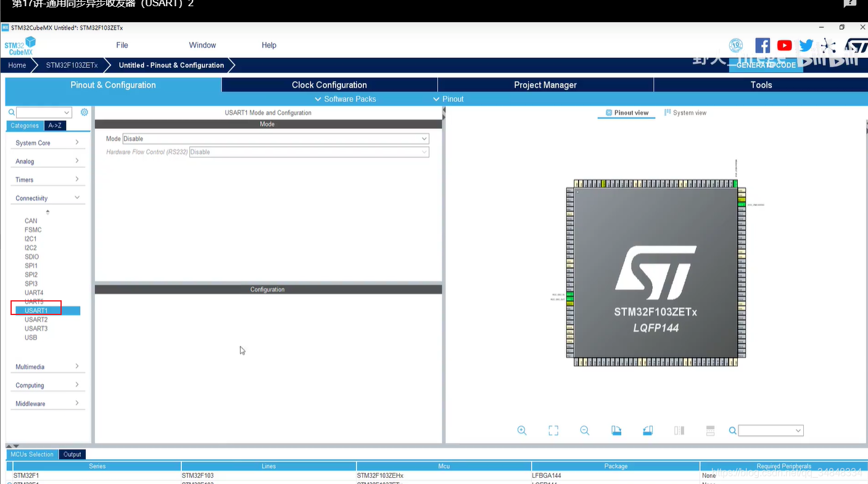Expand the Computing category

(48, 385)
